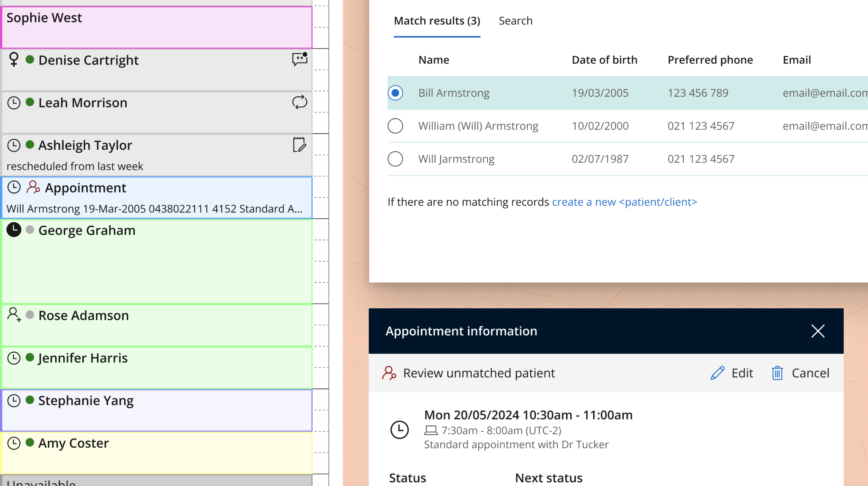Image resolution: width=868 pixels, height=486 pixels.
Task: Open the Match results (3) tab
Action: coord(437,21)
